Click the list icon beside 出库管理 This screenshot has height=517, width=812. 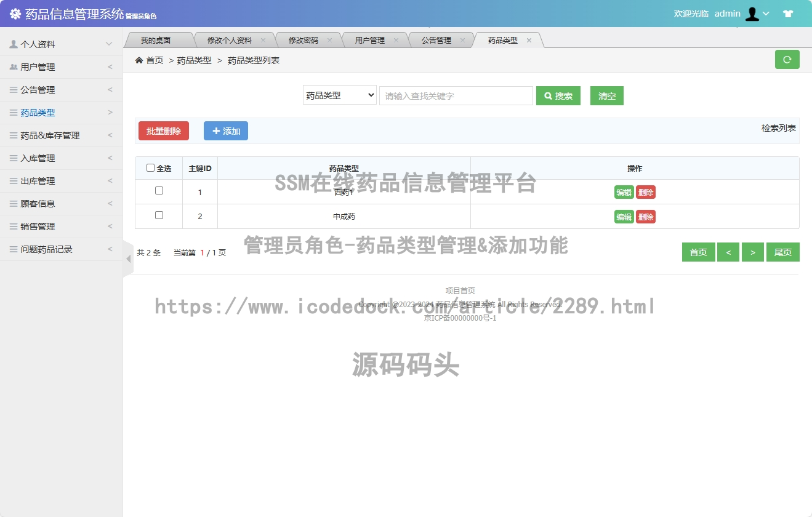pos(14,181)
